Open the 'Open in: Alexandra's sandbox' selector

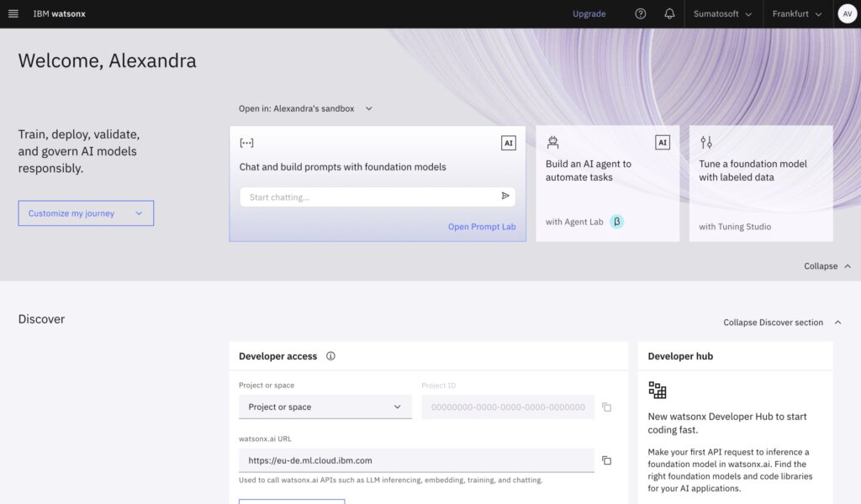[x=305, y=108]
